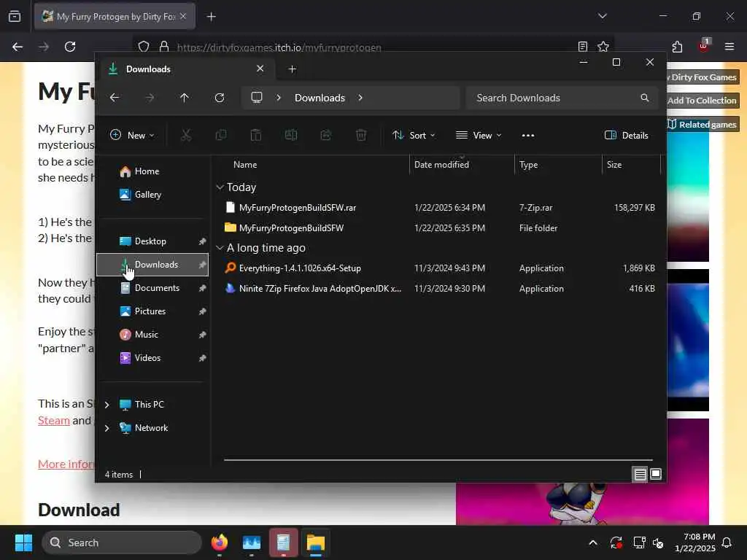Click the Delete trash icon in the Explorer toolbar
This screenshot has width=747, height=560.
(x=361, y=135)
